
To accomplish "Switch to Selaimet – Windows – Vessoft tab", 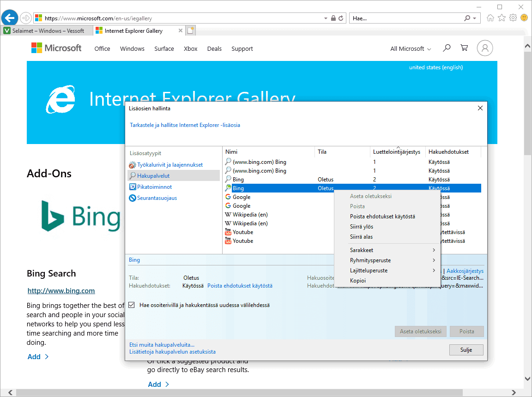I will 47,30.
